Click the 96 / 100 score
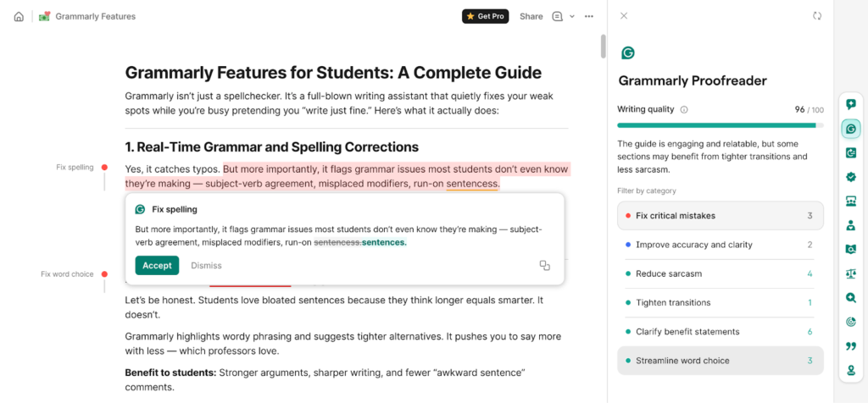This screenshot has height=403, width=868. [810, 109]
